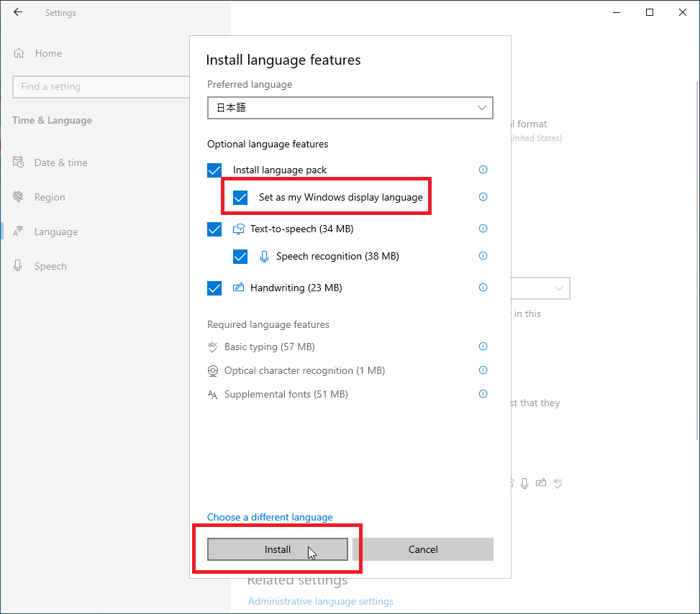Click the Install button
Screen dimensions: 700x614
pos(277,549)
